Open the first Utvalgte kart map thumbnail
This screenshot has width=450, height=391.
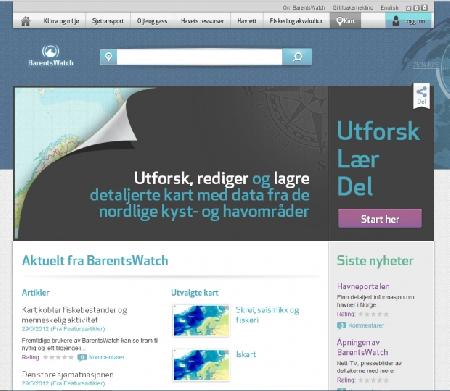pyautogui.click(x=201, y=320)
